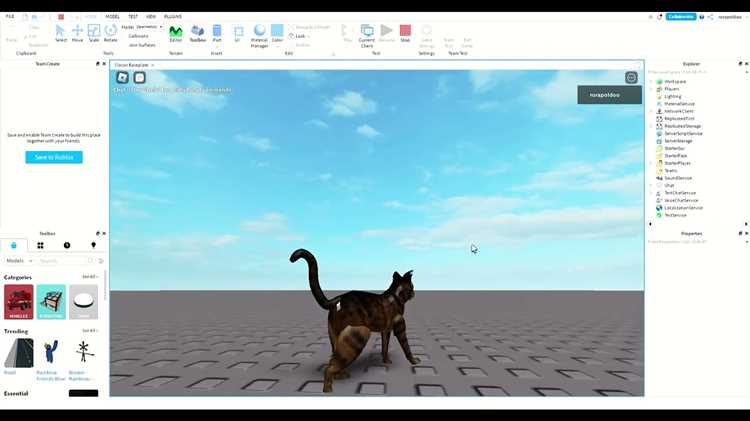
Task: Choose the Select tool in ribbon
Action: tap(61, 33)
